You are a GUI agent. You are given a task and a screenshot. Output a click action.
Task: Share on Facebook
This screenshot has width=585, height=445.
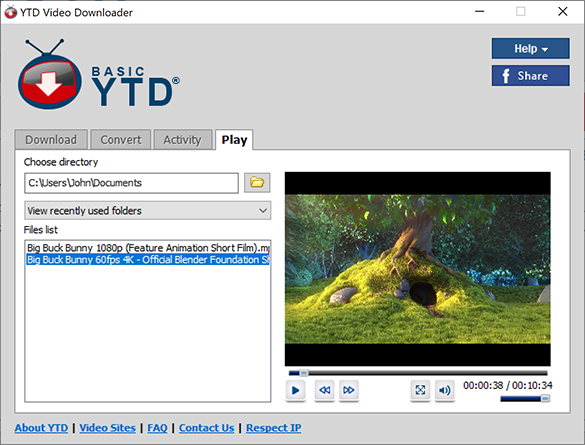point(531,76)
